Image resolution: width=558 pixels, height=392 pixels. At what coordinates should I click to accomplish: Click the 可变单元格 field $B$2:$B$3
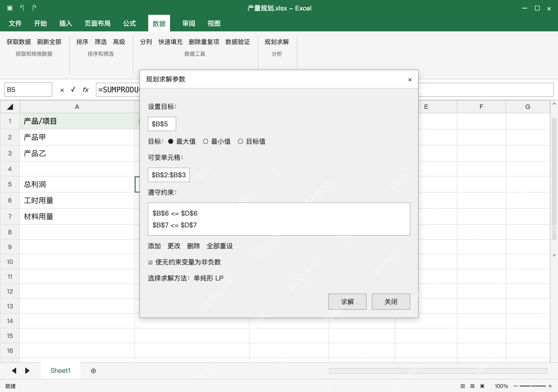pyautogui.click(x=169, y=175)
